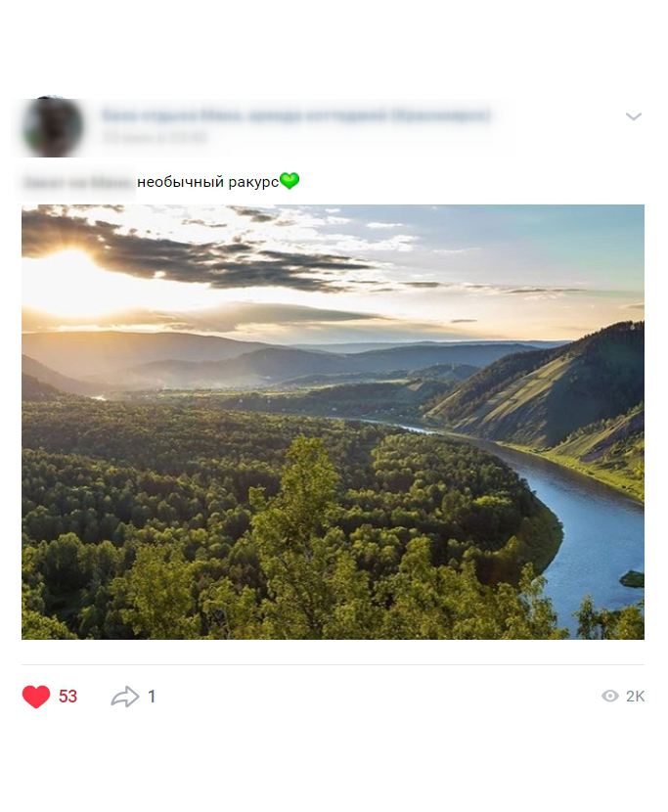Click the caption text необычный ракурс
This screenshot has width=668, height=812.
click(208, 182)
